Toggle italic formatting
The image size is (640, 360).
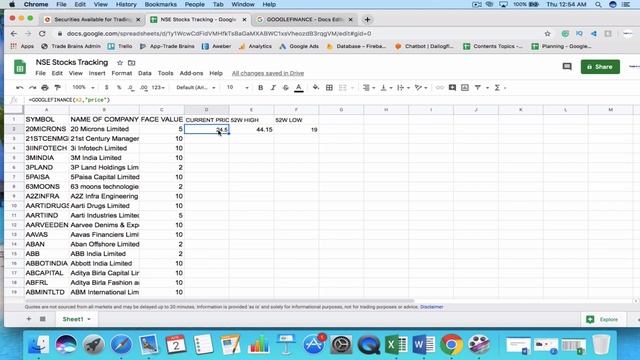coord(273,88)
